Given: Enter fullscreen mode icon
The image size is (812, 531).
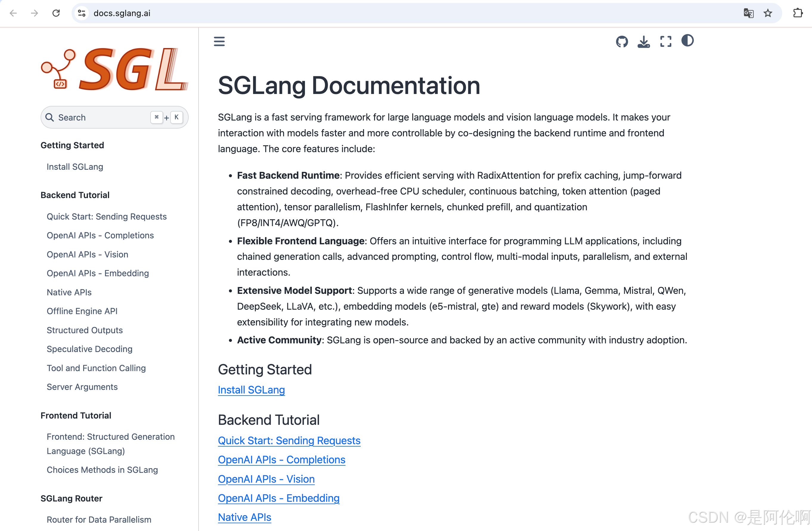Looking at the screenshot, I should click(x=665, y=42).
